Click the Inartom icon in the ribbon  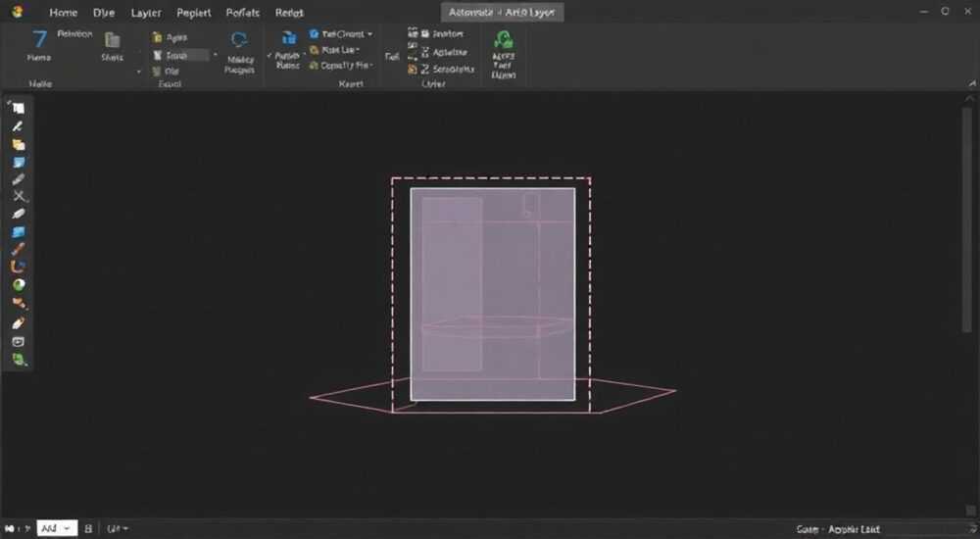coord(425,33)
